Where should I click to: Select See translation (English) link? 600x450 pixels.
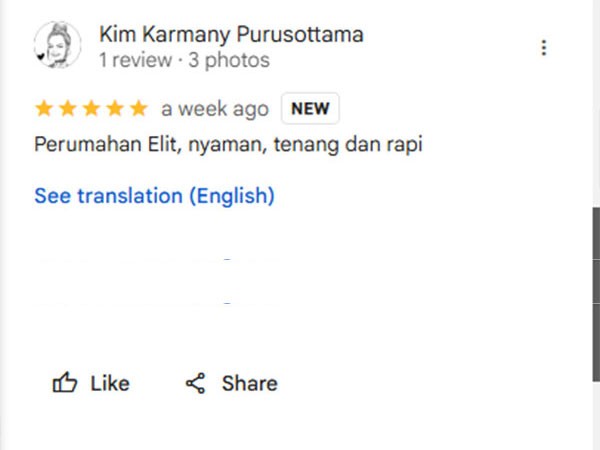[155, 196]
